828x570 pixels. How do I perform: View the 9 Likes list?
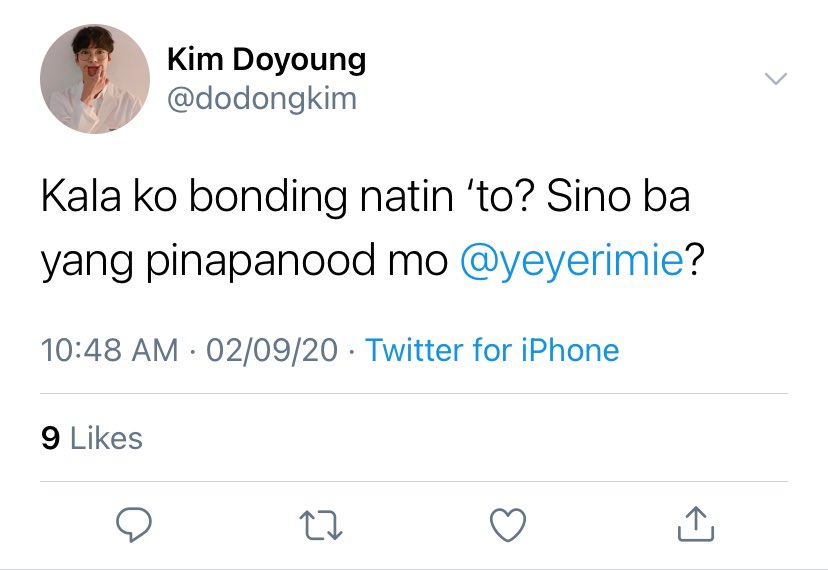(92, 438)
